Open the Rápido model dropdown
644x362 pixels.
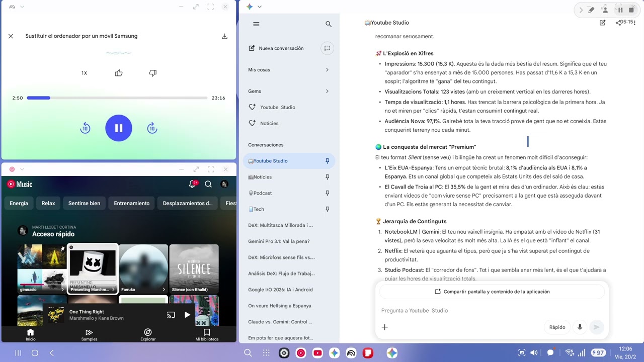click(557, 327)
